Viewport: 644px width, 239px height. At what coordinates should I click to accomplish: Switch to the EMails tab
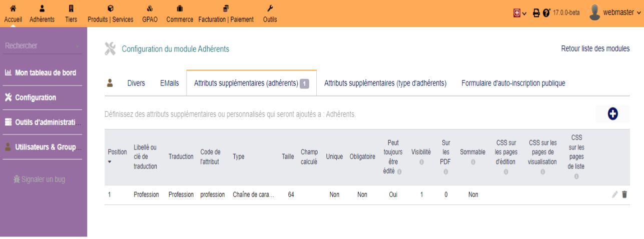click(x=170, y=83)
